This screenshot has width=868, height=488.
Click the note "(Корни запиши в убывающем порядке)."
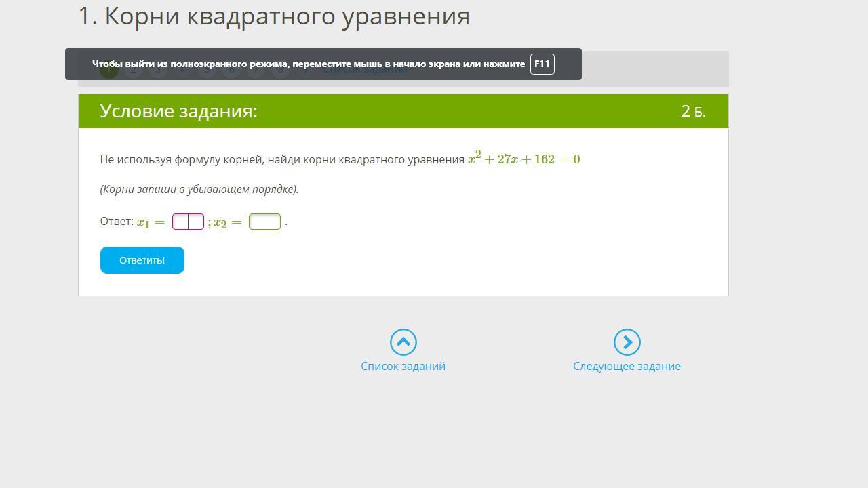(x=199, y=189)
